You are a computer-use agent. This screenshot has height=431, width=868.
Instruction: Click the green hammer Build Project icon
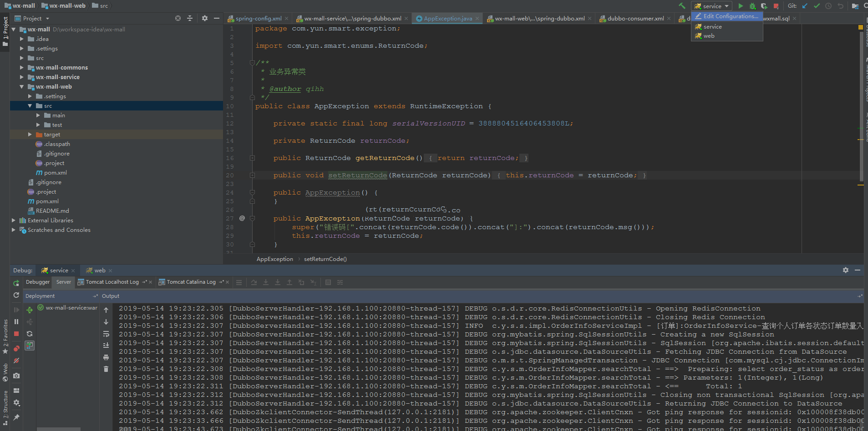point(682,6)
